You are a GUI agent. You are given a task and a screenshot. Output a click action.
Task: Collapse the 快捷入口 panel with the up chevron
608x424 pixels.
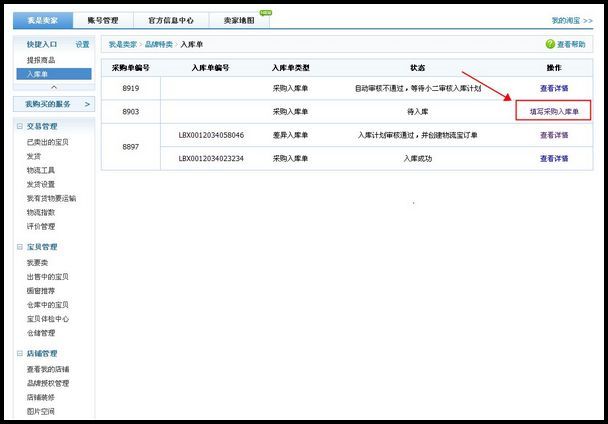point(54,87)
